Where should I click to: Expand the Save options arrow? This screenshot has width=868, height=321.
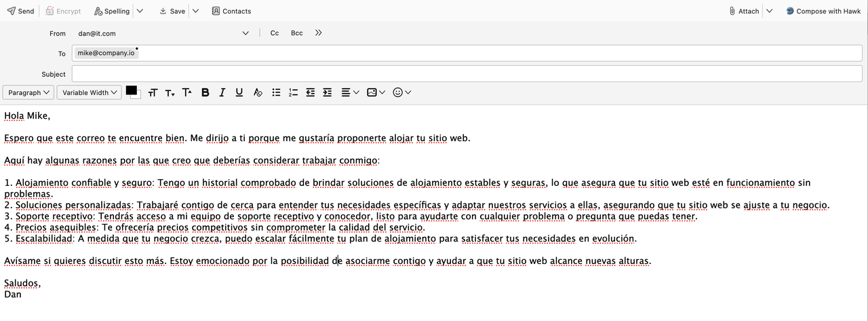(x=195, y=11)
